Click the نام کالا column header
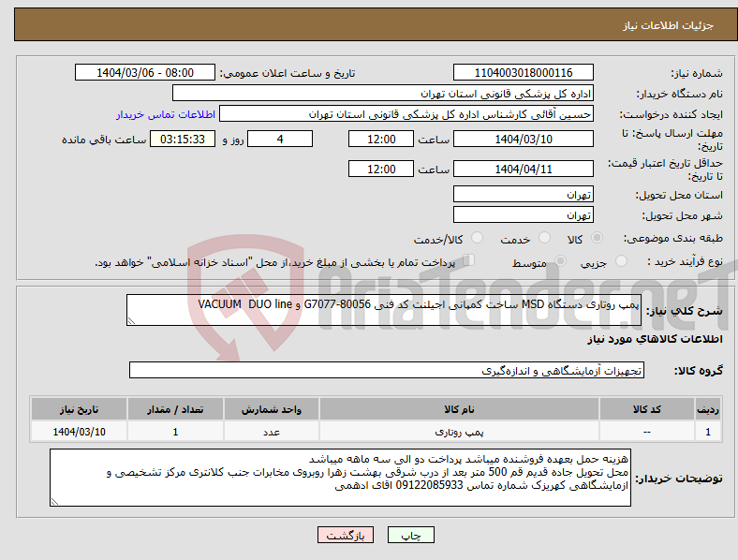This screenshot has width=738, height=560. pyautogui.click(x=459, y=409)
